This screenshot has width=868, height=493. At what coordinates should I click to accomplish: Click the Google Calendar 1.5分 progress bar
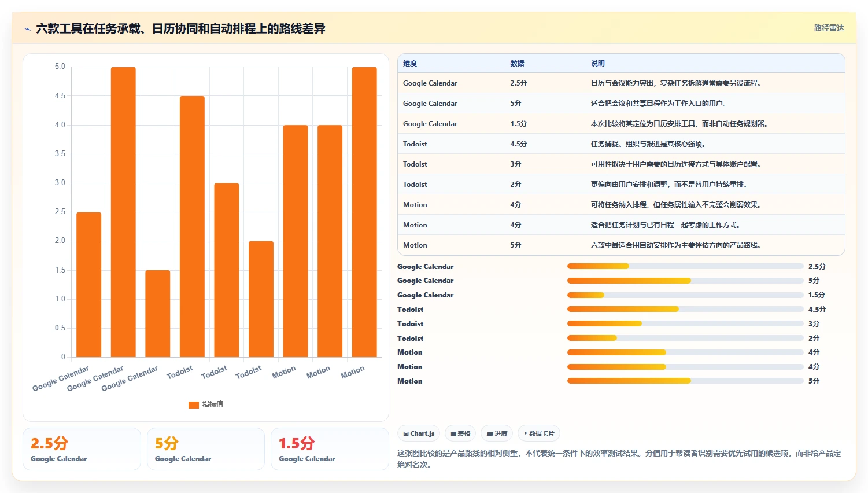pos(685,295)
